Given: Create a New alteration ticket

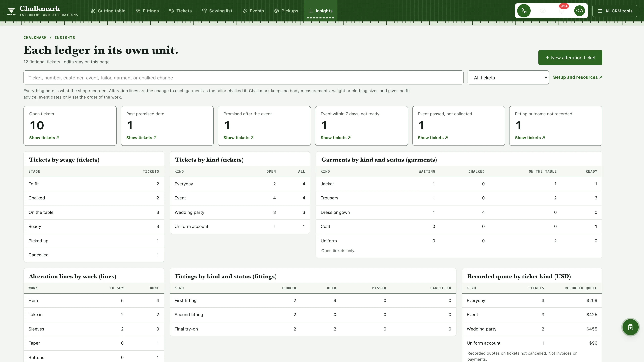Looking at the screenshot, I should (570, 57).
